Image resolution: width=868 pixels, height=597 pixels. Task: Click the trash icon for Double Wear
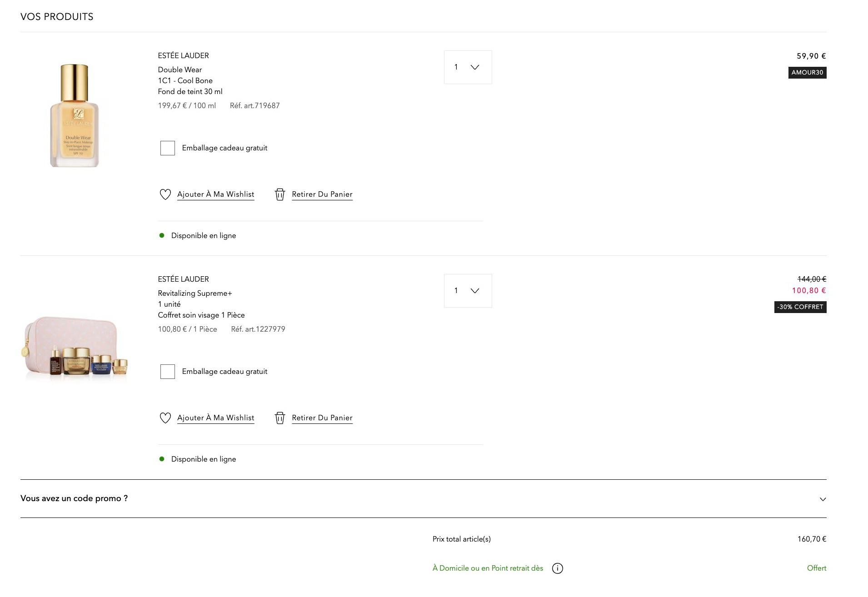[280, 194]
